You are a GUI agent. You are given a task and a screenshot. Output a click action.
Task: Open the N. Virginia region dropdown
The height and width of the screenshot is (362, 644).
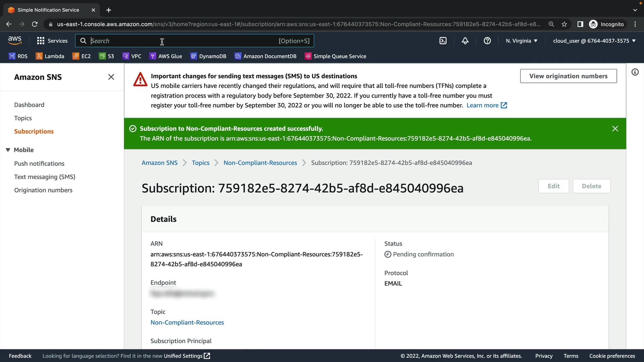521,41
